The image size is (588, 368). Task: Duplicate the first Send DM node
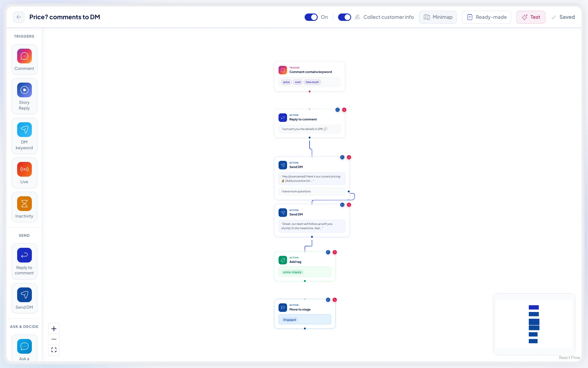coord(342,157)
